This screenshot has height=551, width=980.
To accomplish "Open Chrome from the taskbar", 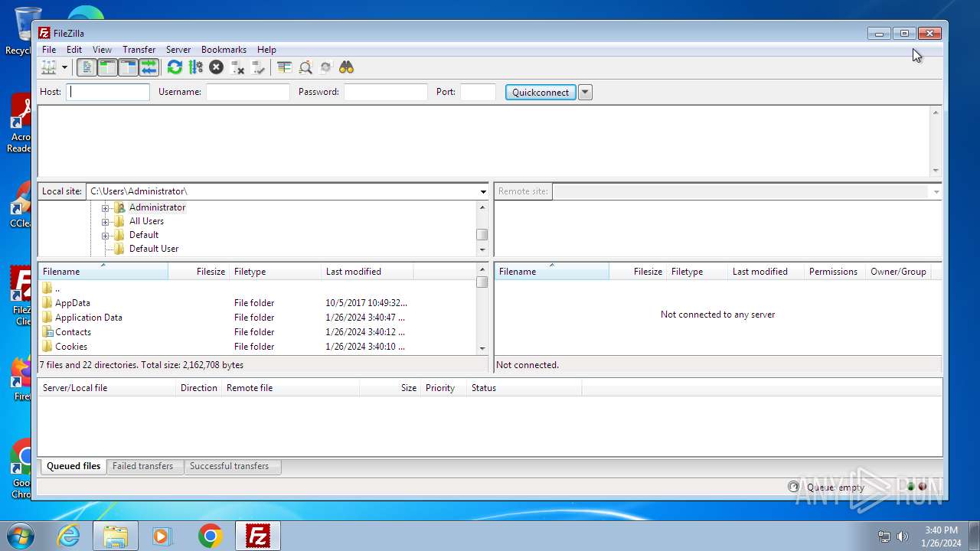I will pos(211,536).
